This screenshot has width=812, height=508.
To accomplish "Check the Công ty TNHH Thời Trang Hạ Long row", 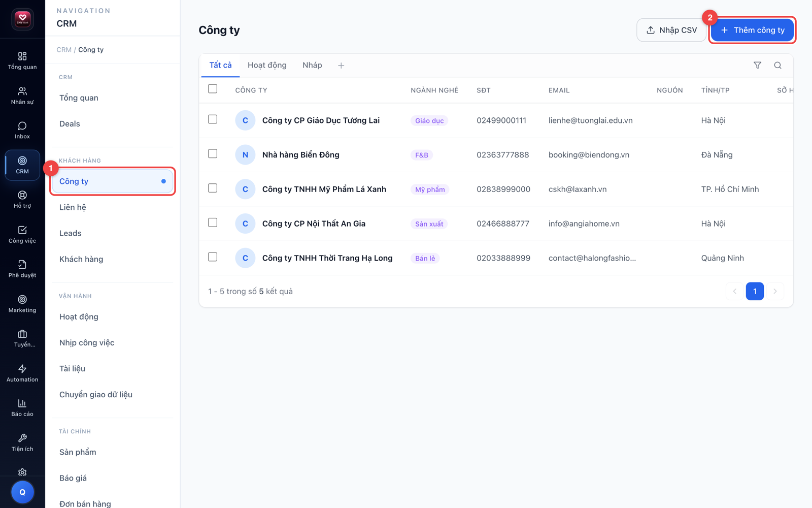I will coord(213,257).
